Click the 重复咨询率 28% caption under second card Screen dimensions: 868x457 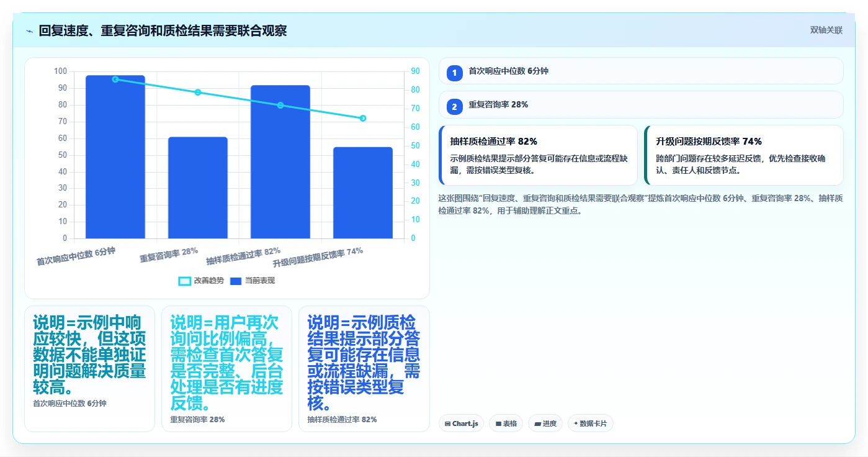(197, 420)
